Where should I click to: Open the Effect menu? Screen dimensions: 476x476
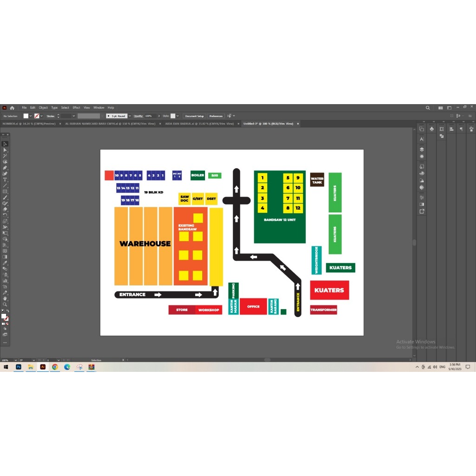(76, 107)
